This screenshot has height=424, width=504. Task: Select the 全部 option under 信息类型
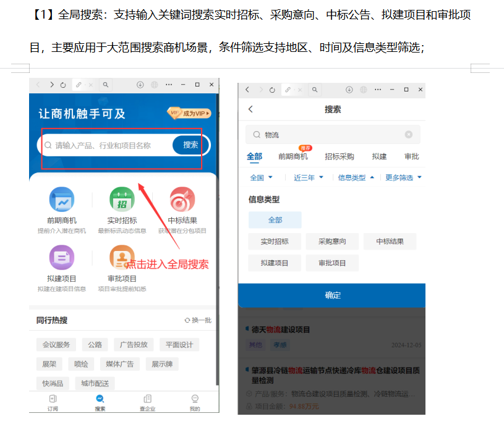[275, 220]
